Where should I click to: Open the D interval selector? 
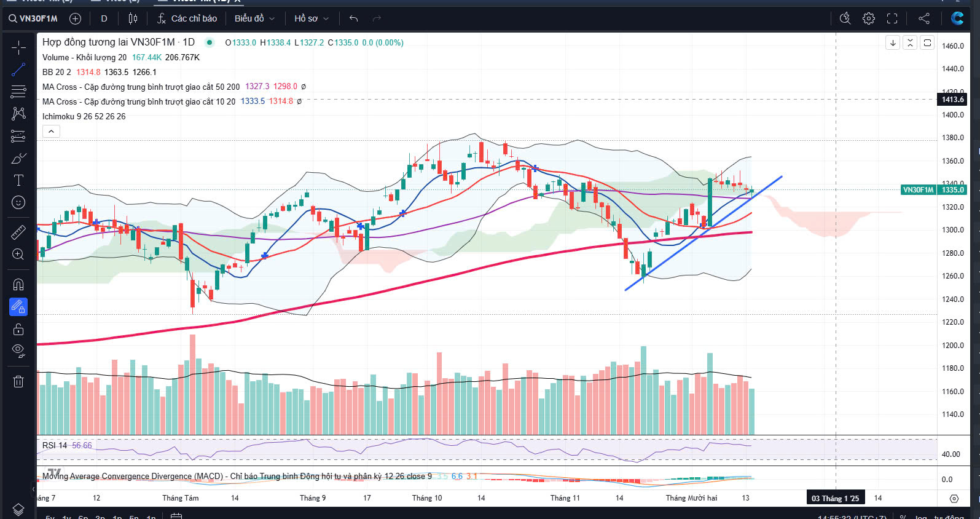[104, 18]
